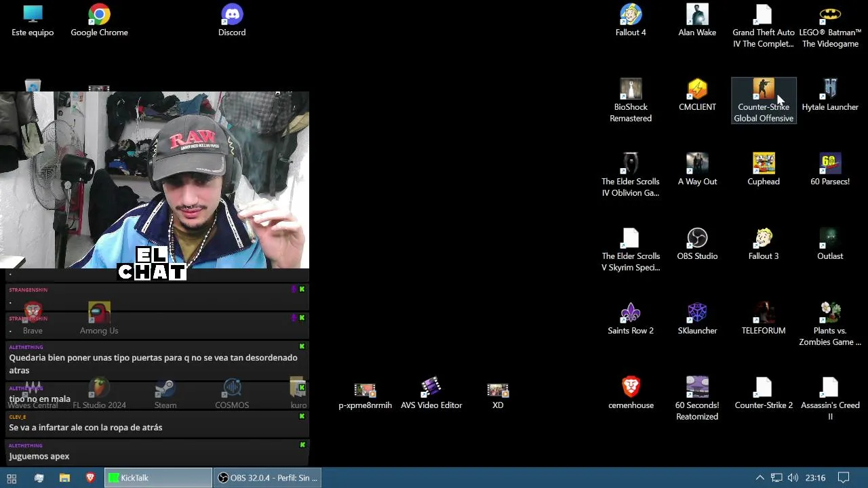
Task: Select the Grand Theft Auto IV shortcut
Action: click(764, 26)
